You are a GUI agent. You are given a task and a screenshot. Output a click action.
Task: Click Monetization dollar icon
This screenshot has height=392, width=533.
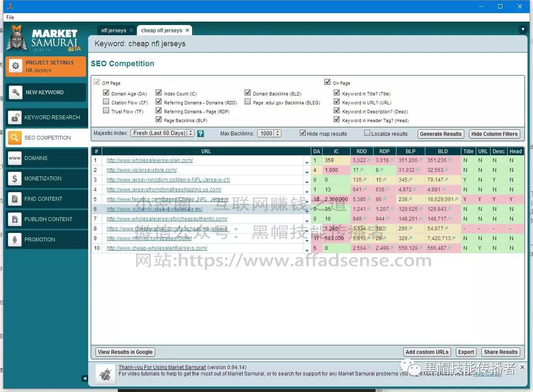click(15, 179)
